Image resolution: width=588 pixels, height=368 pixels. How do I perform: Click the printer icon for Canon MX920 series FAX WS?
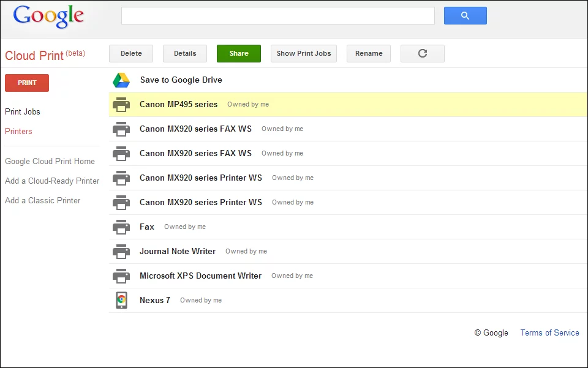point(121,129)
